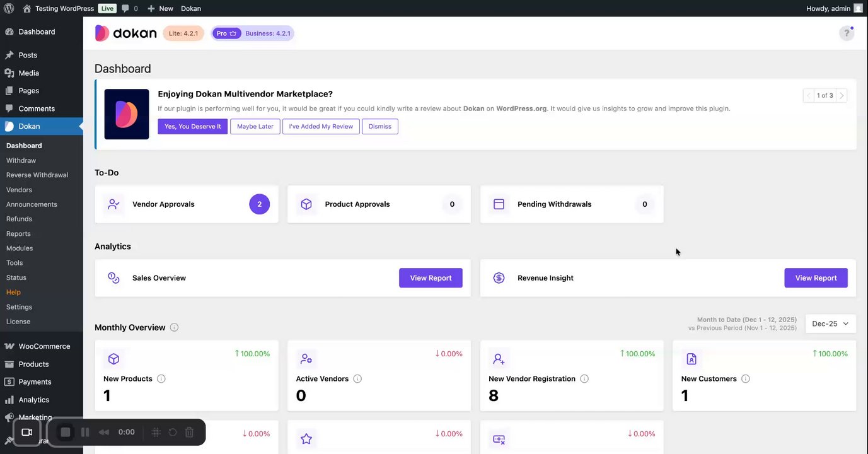Open WooCommerce in the sidebar
This screenshot has height=454, width=868.
click(x=42, y=346)
